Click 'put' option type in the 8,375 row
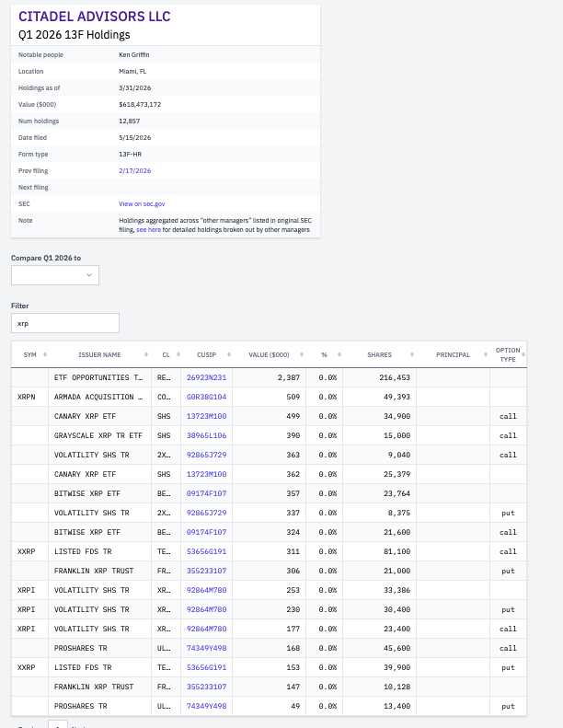The width and height of the screenshot is (563, 728). click(x=508, y=513)
